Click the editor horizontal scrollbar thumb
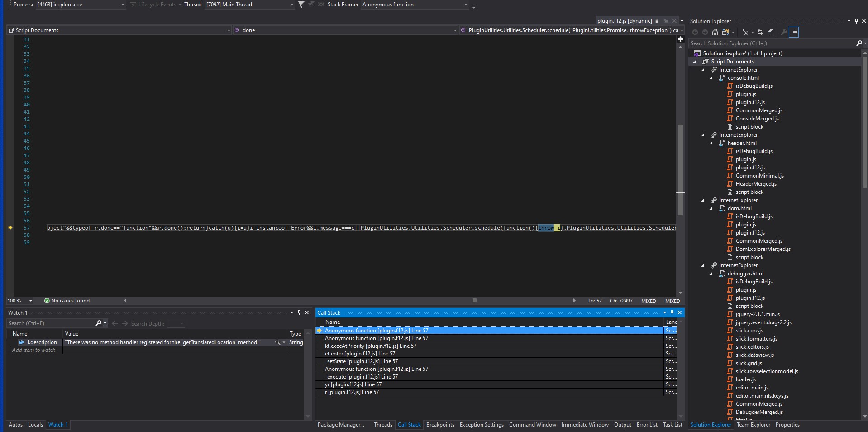The height and width of the screenshot is (432, 868). 474,301
